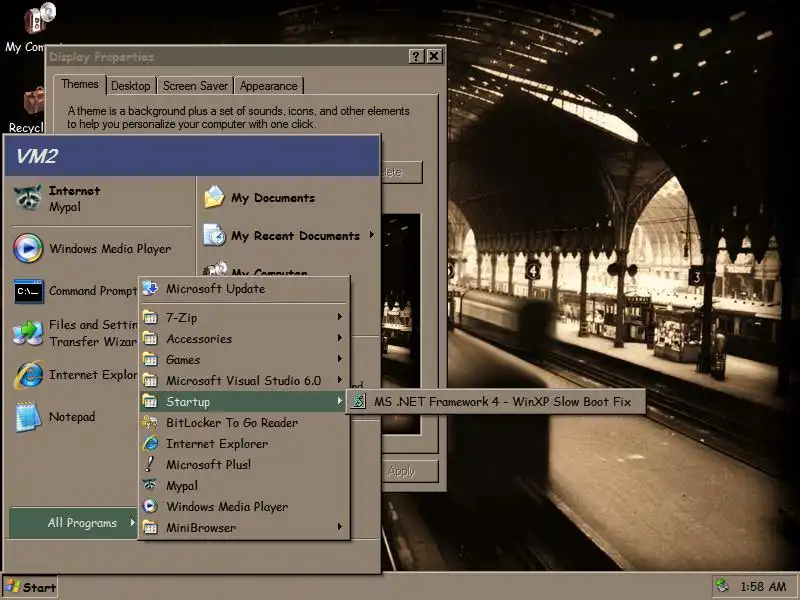
Task: Switch to the Screen Saver tab
Action: click(195, 86)
